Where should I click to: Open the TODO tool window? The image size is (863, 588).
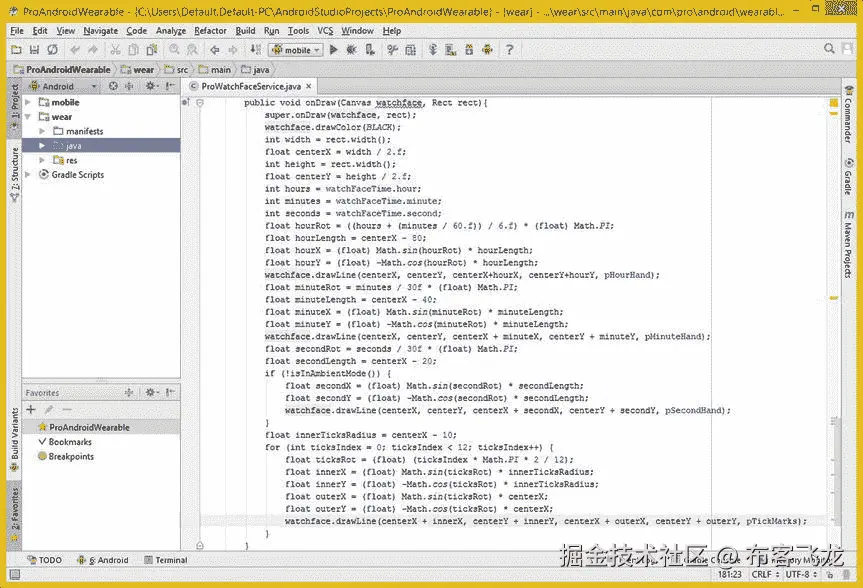45,560
